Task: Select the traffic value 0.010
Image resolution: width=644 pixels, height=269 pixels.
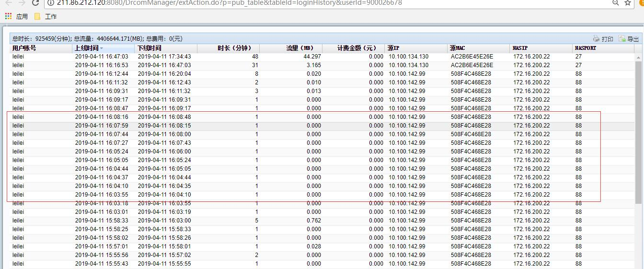Action: (314, 82)
